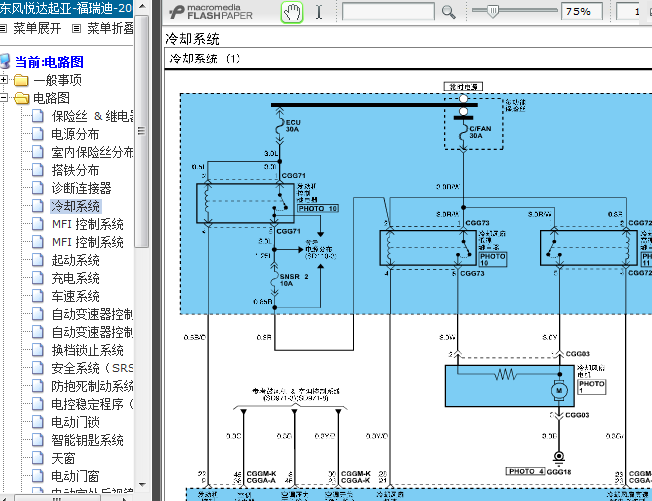Click PHOTO 10 link near CGG71 relay

coord(318,208)
